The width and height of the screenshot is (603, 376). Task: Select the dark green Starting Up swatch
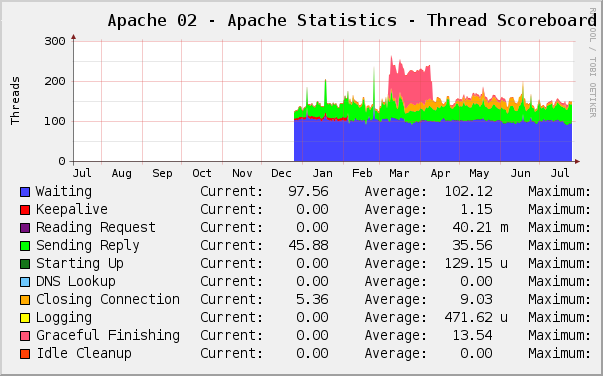click(25, 264)
